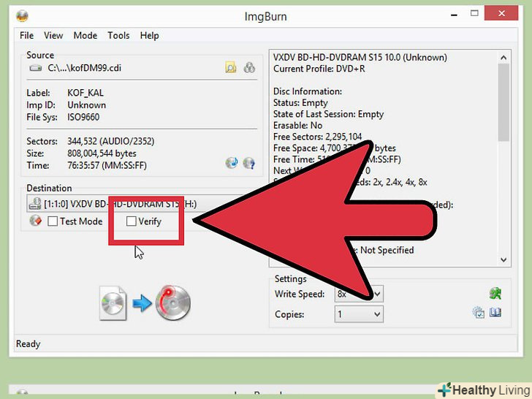Click the 344,532 (AUDIO/2352) sectors value
Image resolution: width=532 pixels, height=399 pixels.
pos(110,141)
